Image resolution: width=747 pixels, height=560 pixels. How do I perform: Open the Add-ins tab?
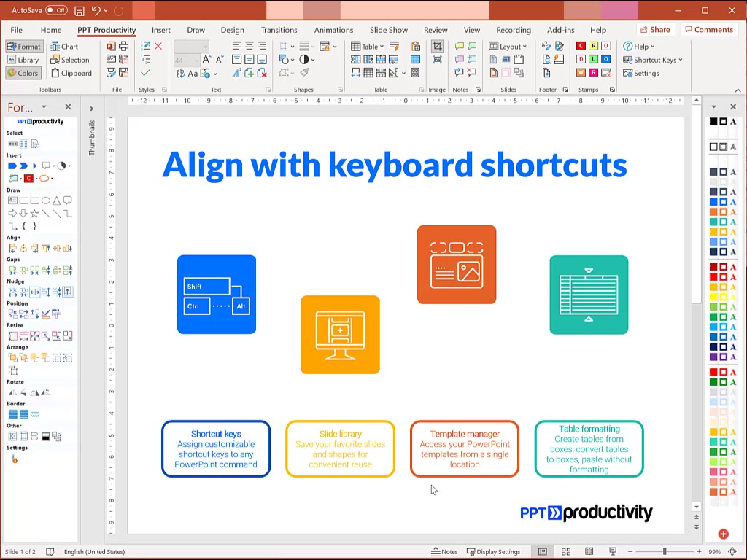pyautogui.click(x=561, y=29)
